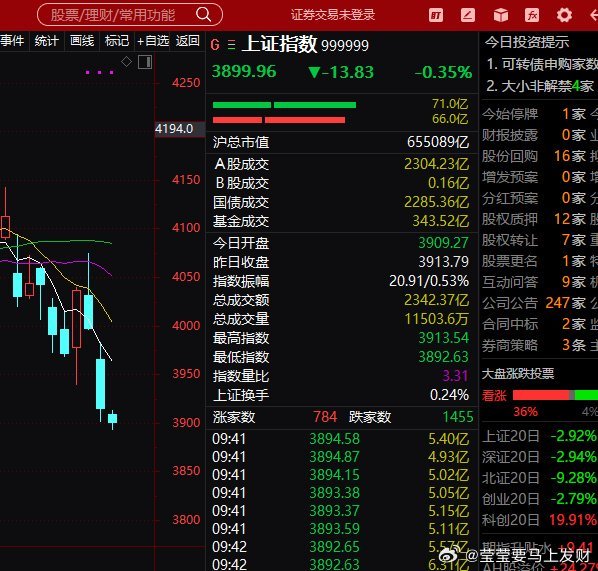Click current index value 3899.96
This screenshot has height=571, width=598.
point(244,71)
